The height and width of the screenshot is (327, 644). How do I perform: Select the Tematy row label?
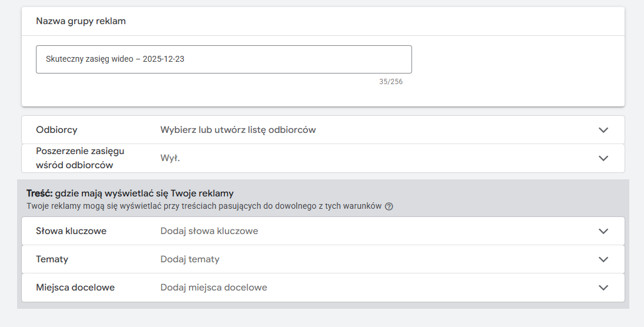tap(52, 259)
